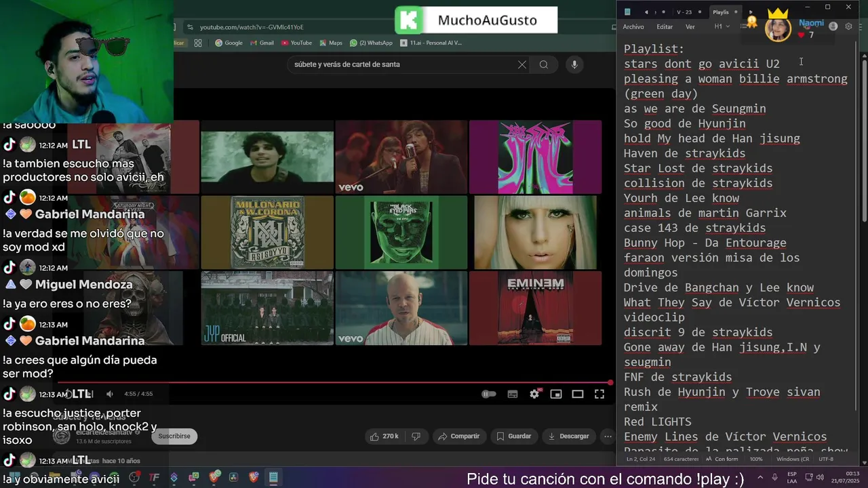Click the 'Con form' formatting status entry
868x488 pixels.
click(x=722, y=459)
